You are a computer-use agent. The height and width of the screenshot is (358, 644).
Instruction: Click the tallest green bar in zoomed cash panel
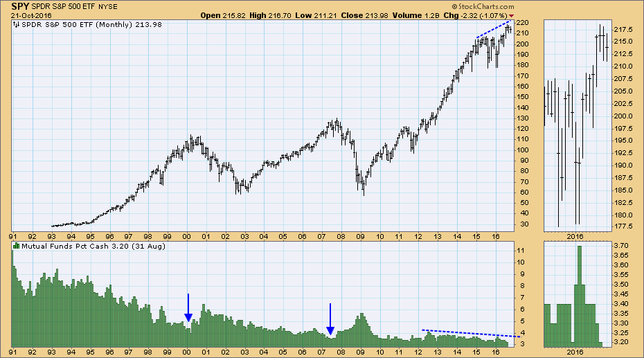(x=579, y=295)
